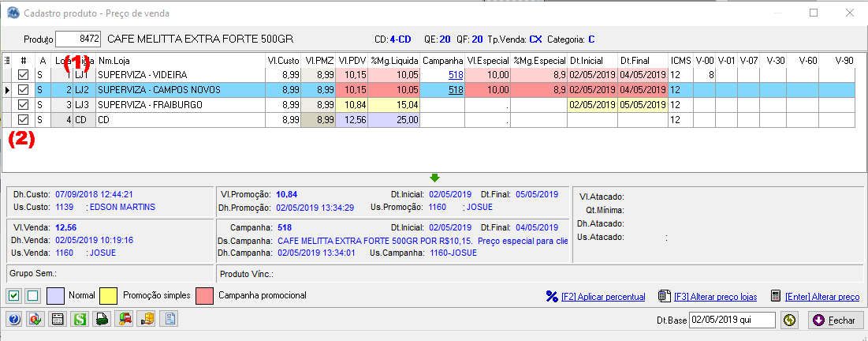Click the Vl.PMZ column header
Viewport: 868px width, 341px height.
tap(318, 60)
